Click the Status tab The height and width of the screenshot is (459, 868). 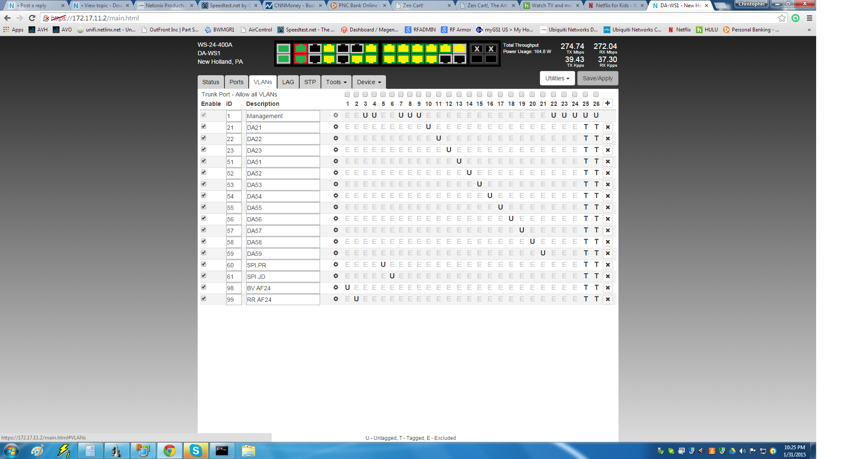pos(210,82)
